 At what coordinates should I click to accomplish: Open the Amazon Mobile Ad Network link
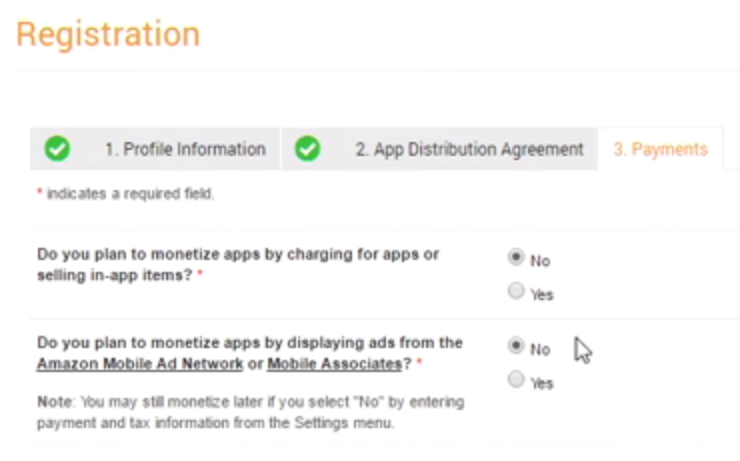point(140,364)
